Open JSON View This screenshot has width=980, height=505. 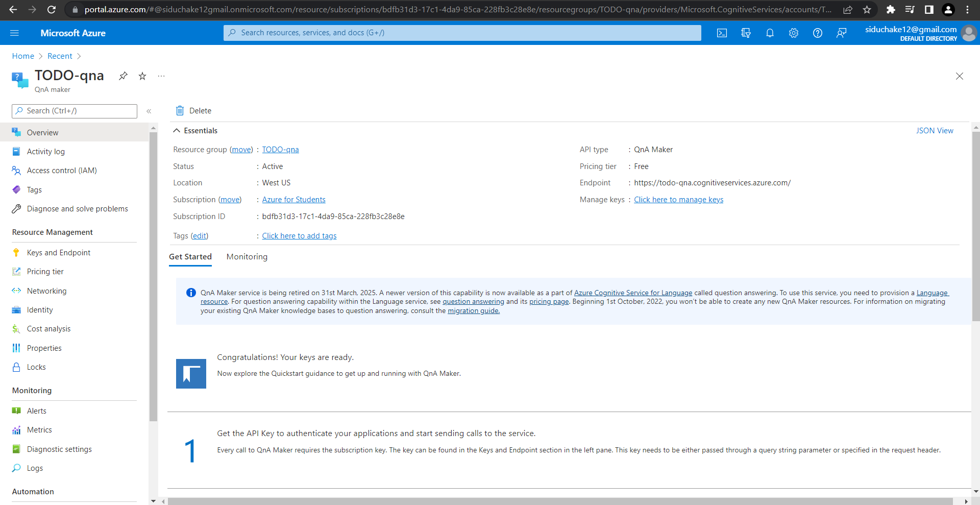coord(935,131)
